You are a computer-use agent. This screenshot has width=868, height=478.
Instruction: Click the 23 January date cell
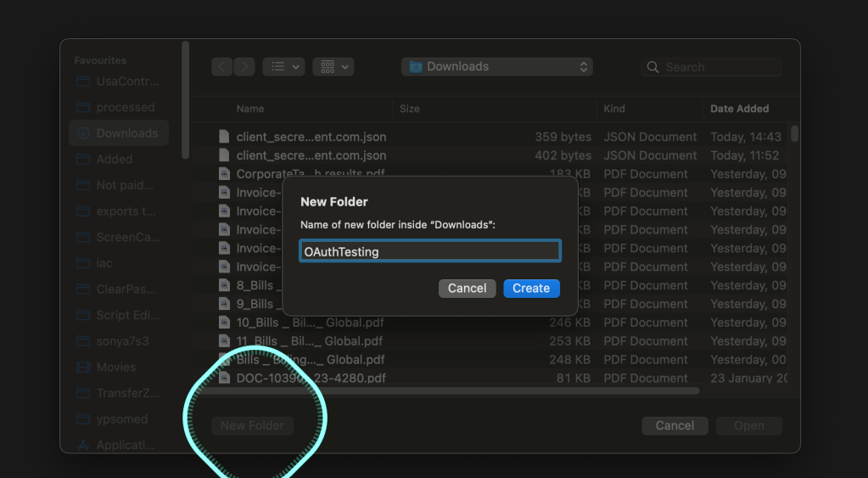pos(748,379)
